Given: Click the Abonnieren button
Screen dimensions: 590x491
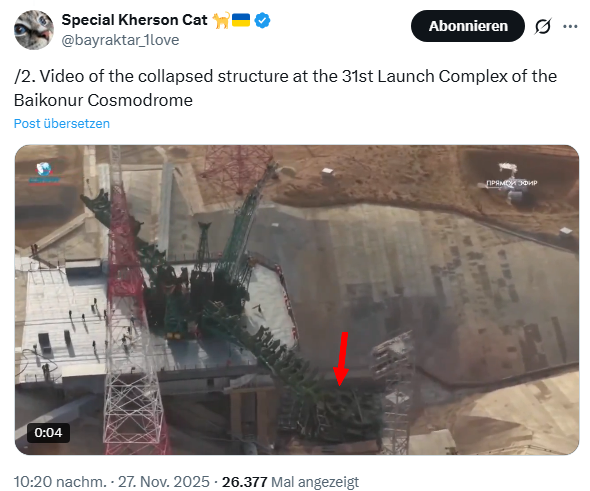Looking at the screenshot, I should tap(468, 26).
